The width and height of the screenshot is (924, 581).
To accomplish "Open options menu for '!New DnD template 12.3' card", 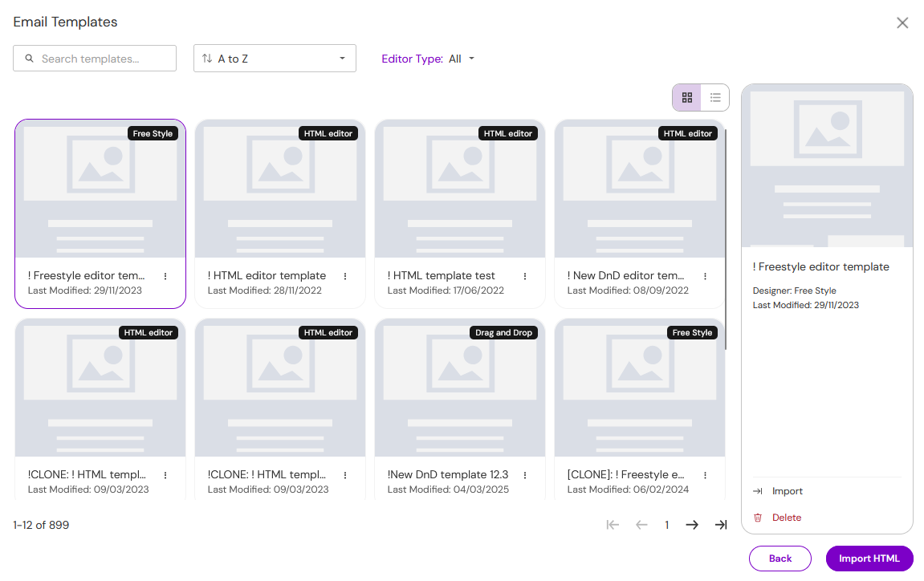I will click(525, 476).
